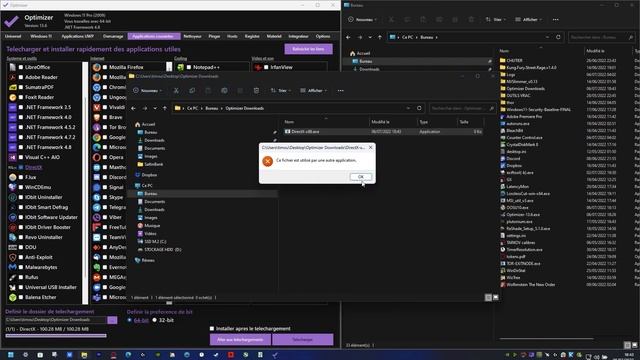Switch to Applications UWP tab
Image resolution: width=640 pixels, height=360 pixels.
(x=78, y=36)
